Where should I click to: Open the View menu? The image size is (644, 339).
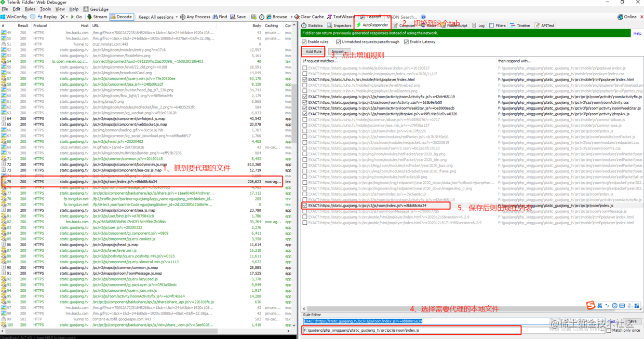pyautogui.click(x=60, y=9)
